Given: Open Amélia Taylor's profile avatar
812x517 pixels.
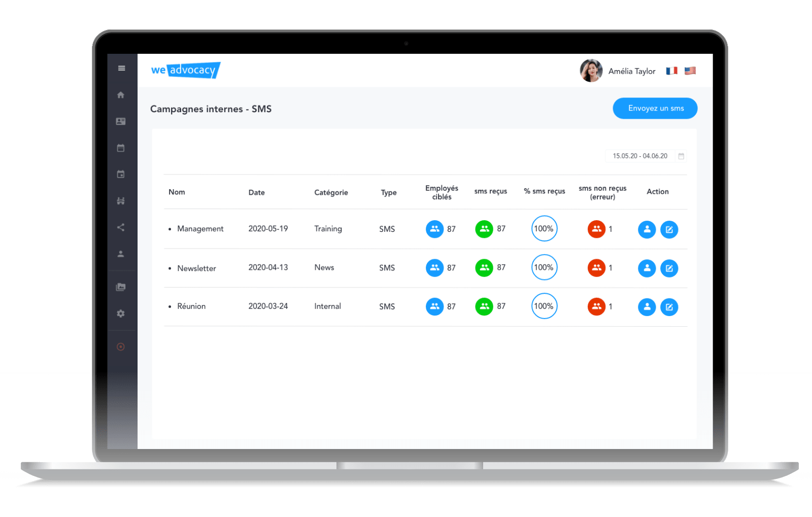Looking at the screenshot, I should [591, 71].
